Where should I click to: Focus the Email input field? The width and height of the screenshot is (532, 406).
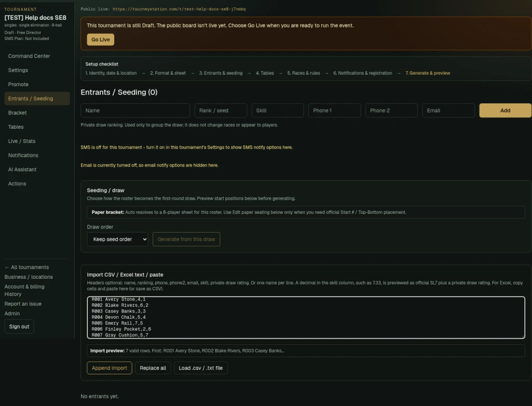(448, 111)
